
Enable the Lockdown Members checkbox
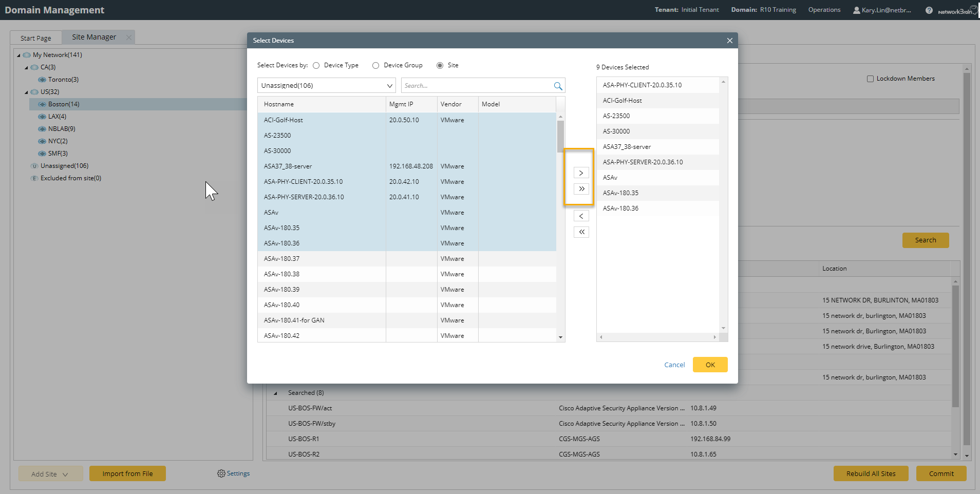point(870,79)
